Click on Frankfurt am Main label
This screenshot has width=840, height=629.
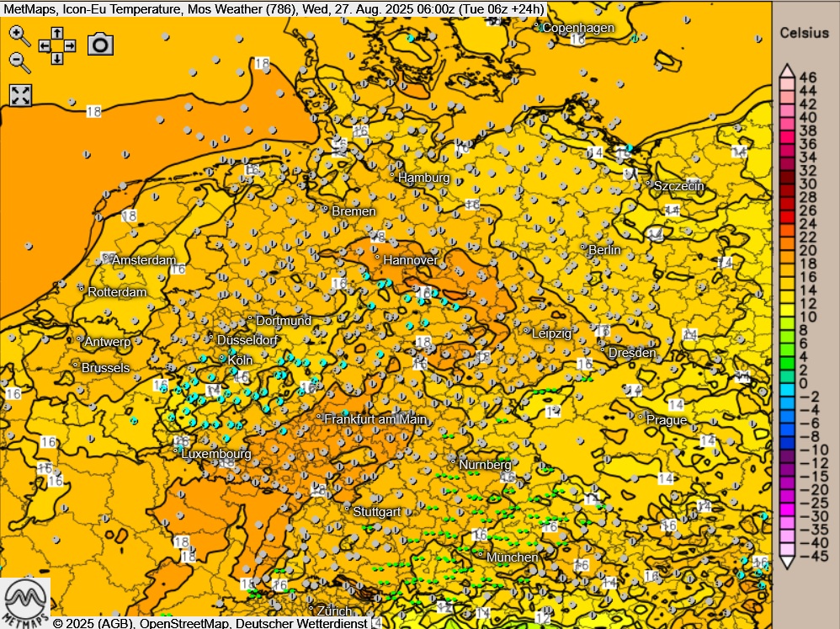375,418
